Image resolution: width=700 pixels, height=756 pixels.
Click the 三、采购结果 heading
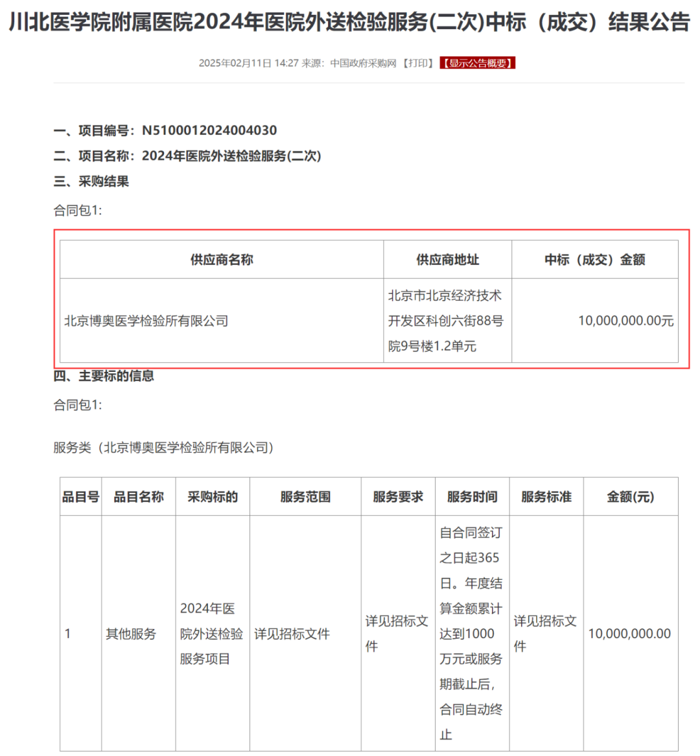(x=91, y=182)
